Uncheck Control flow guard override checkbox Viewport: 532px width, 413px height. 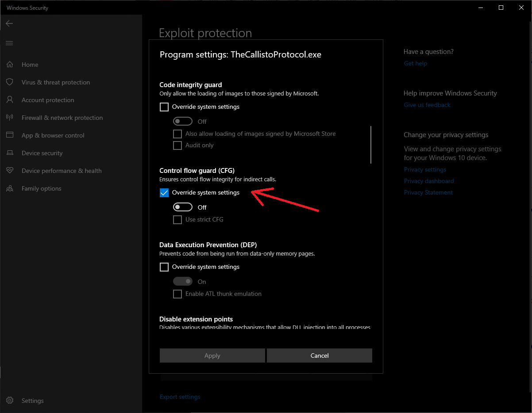click(164, 193)
